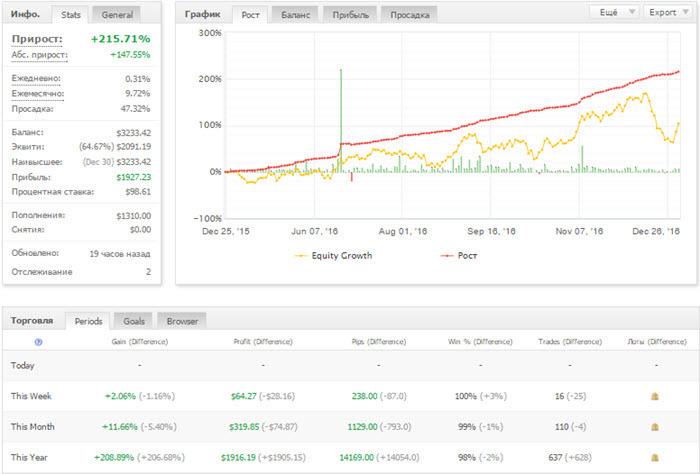
Task: Open the Export dropdown menu
Action: click(668, 12)
